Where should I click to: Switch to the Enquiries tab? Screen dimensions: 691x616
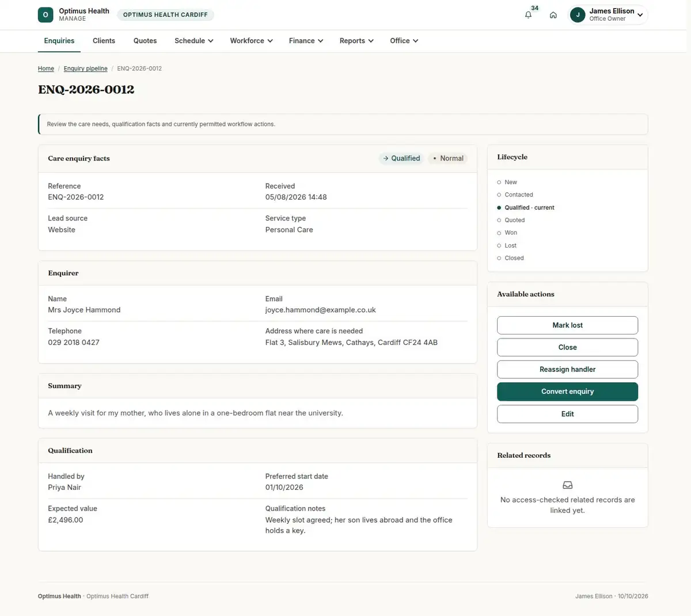(x=59, y=41)
